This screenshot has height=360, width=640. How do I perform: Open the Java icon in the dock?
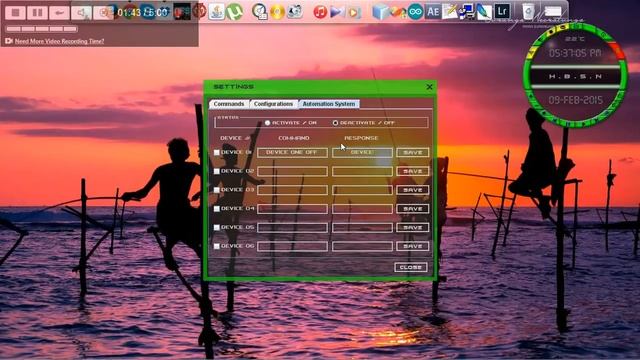pos(217,12)
